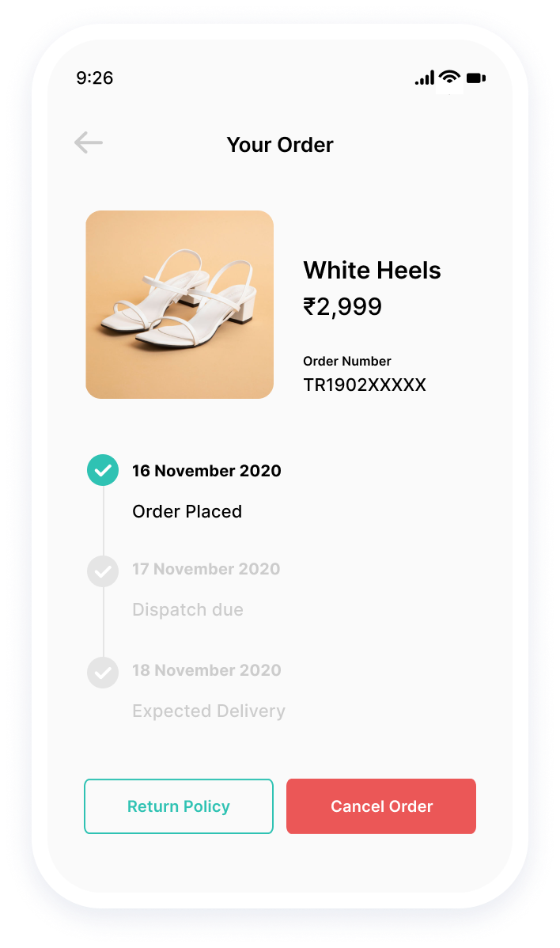Image resolution: width=560 pixels, height=948 pixels.
Task: Click the Dispatch due status text
Action: [x=188, y=609]
